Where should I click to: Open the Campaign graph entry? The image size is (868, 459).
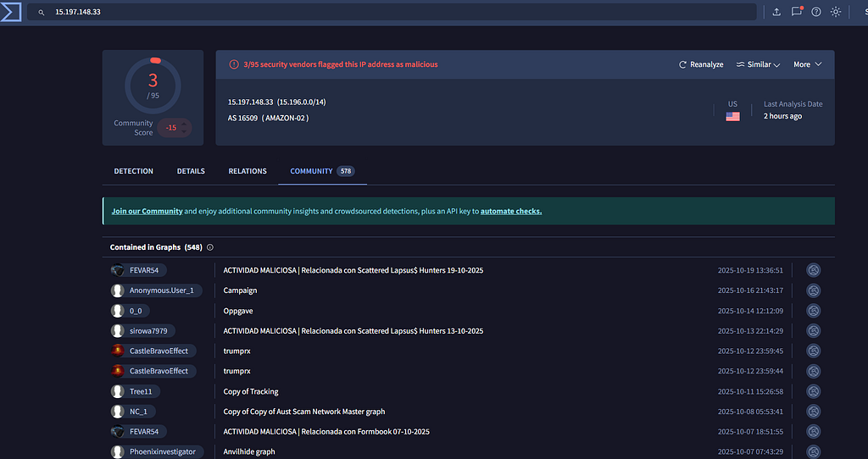[240, 290]
